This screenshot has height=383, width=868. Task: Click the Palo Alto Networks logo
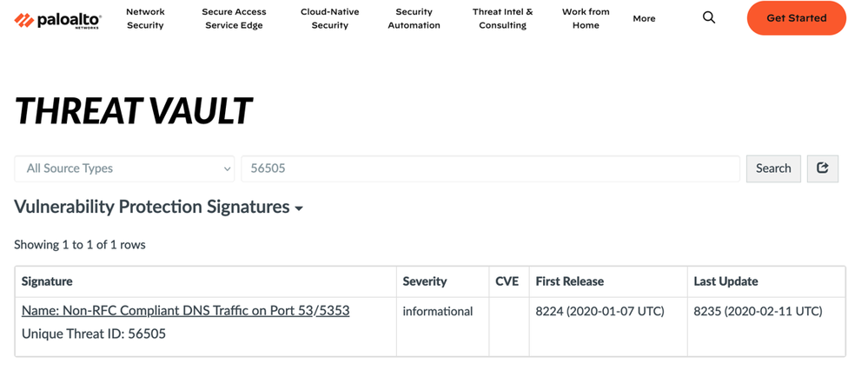58,19
